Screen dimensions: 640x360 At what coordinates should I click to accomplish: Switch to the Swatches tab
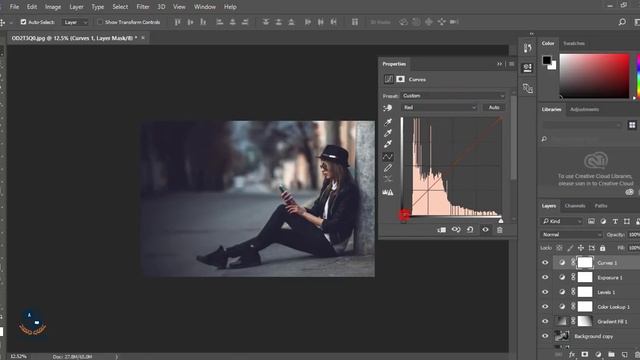(x=573, y=43)
